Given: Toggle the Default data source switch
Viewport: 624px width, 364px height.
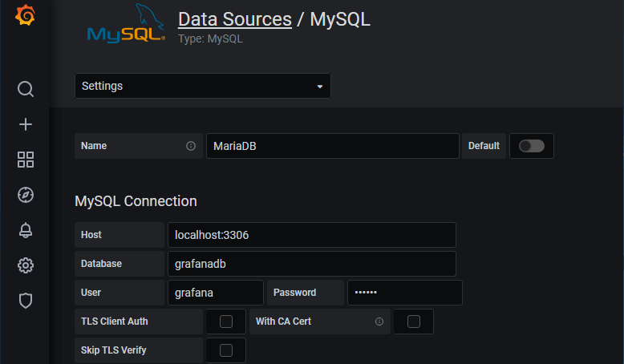Looking at the screenshot, I should coord(532,146).
